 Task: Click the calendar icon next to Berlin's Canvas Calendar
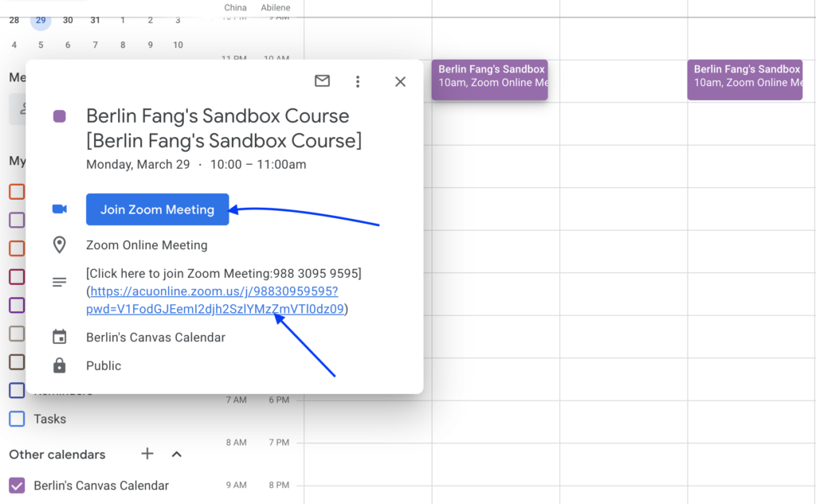click(60, 338)
